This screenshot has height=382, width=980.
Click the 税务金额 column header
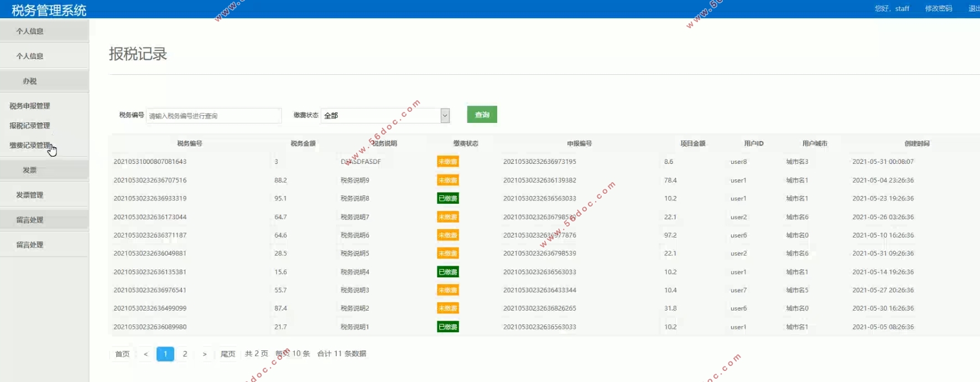click(x=303, y=143)
